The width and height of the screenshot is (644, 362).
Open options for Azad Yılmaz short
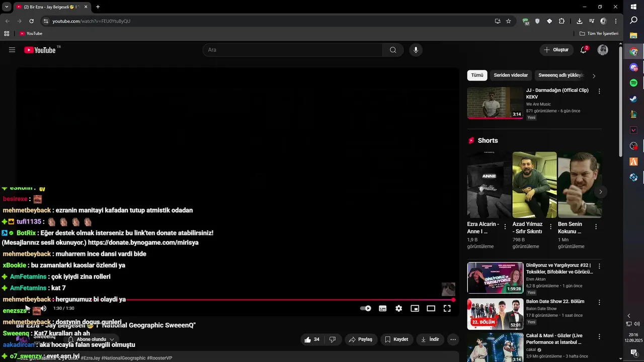(x=550, y=227)
